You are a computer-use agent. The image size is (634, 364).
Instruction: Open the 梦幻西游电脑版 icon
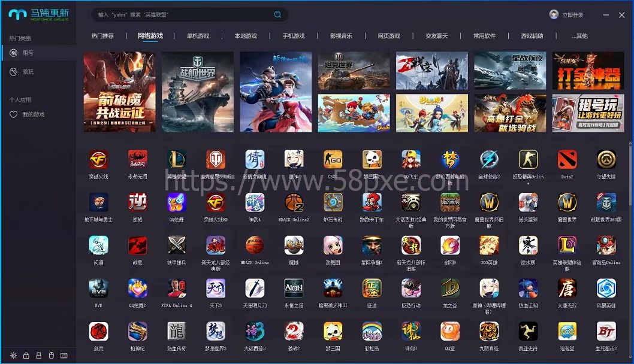[450, 160]
